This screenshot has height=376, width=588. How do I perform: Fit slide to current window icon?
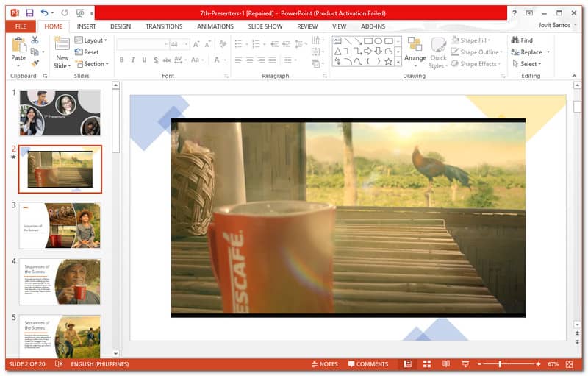[x=569, y=364]
